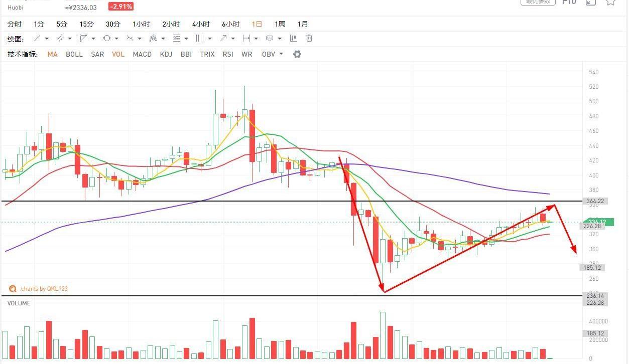This screenshot has height=364, width=629.
Task: Switch to the 4小时 timeframe
Action: (201, 24)
